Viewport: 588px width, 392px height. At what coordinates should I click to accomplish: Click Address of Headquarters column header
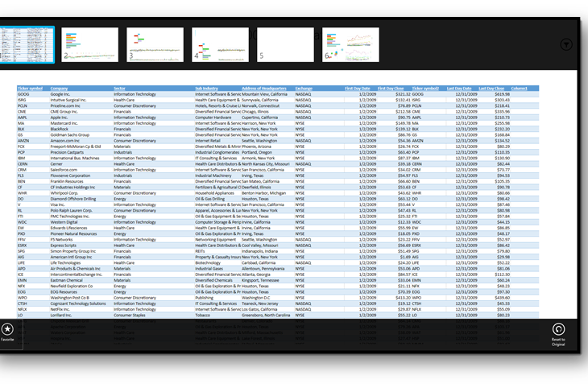coord(264,89)
